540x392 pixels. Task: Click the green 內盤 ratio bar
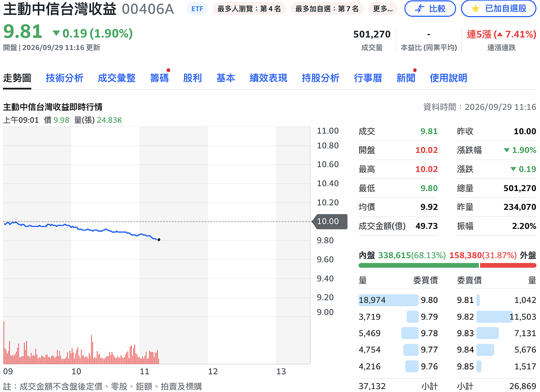[x=419, y=265]
